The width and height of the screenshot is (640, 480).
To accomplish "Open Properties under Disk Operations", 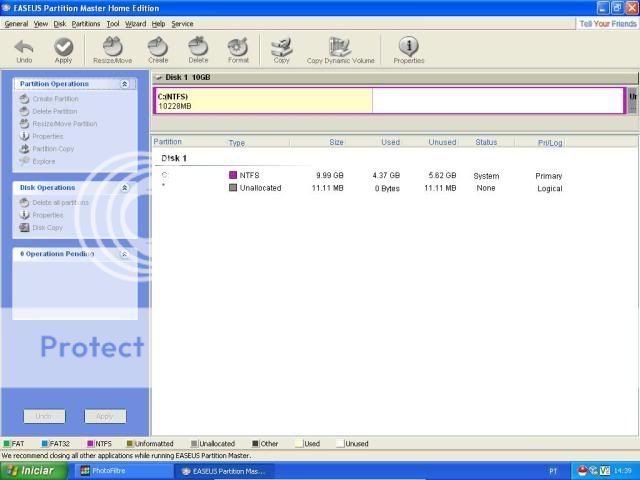I will click(41, 215).
